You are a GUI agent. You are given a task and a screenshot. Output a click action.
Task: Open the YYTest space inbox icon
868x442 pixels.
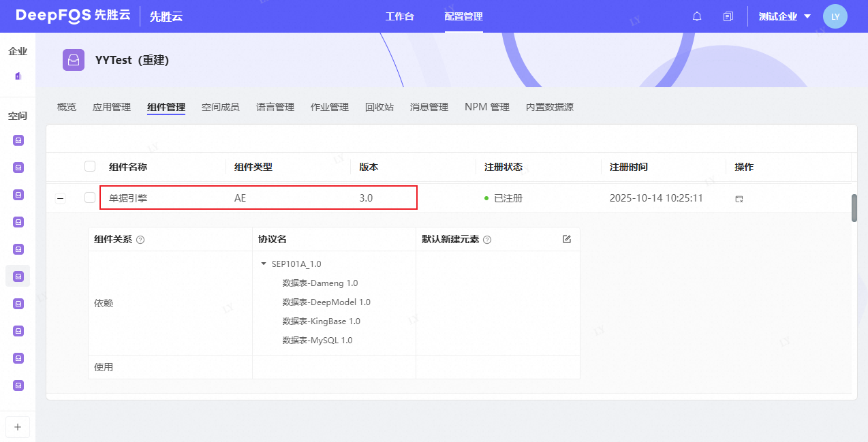pyautogui.click(x=74, y=60)
